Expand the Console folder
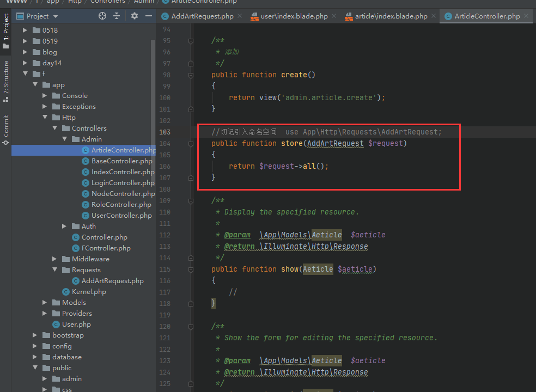The image size is (536, 392). tap(45, 96)
